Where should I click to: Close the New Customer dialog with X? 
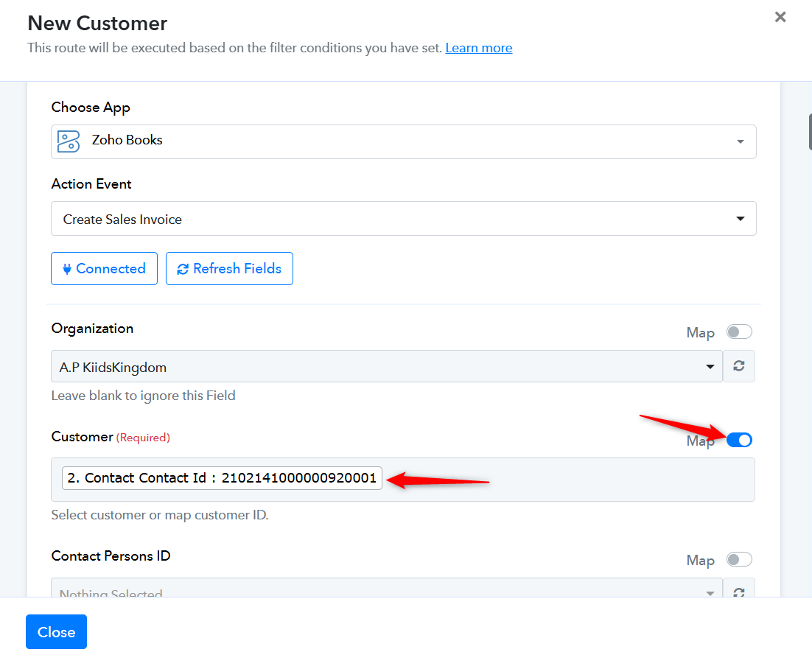pyautogui.click(x=780, y=17)
